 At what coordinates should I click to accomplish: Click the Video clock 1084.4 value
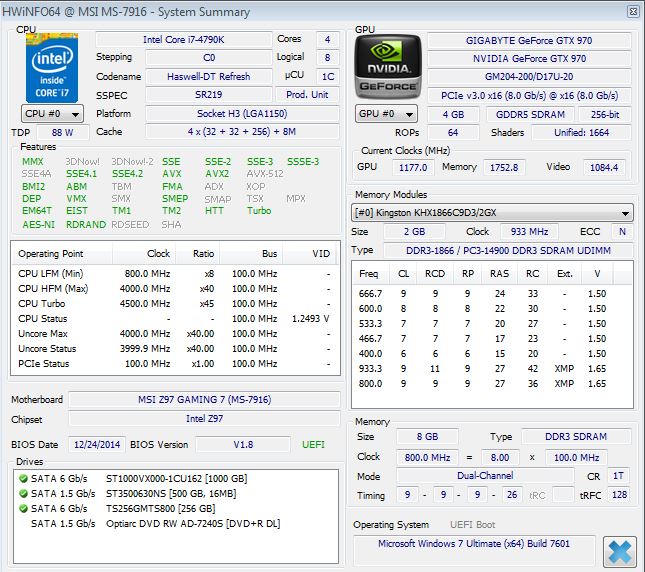604,167
